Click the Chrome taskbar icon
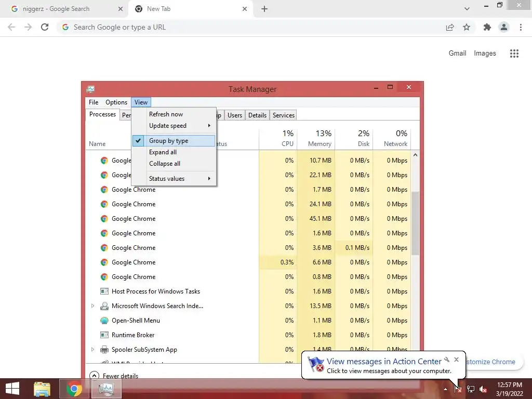The height and width of the screenshot is (399, 532). point(74,389)
